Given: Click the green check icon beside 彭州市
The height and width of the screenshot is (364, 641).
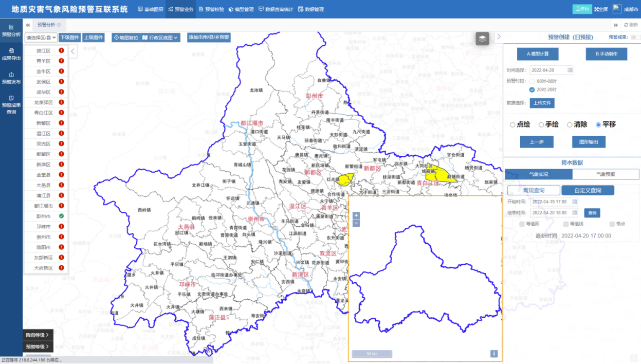Looking at the screenshot, I should tap(61, 216).
